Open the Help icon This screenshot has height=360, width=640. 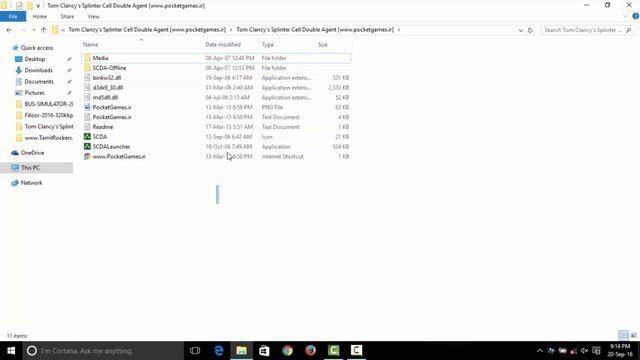click(636, 16)
